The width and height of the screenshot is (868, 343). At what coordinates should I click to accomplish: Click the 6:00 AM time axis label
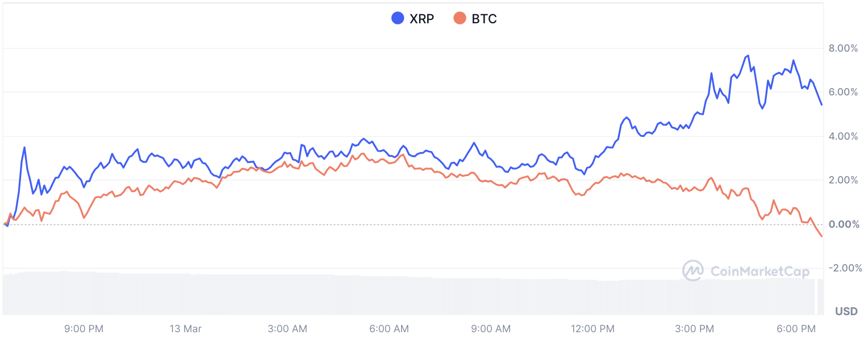pyautogui.click(x=389, y=329)
